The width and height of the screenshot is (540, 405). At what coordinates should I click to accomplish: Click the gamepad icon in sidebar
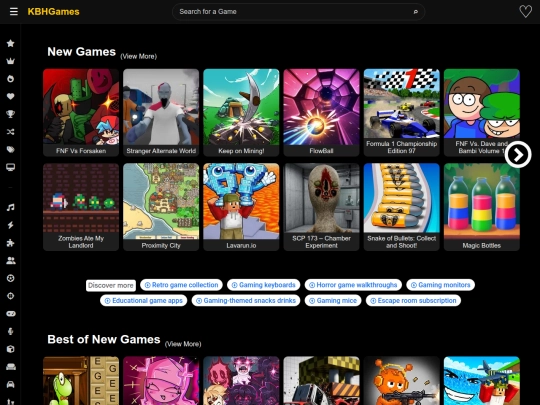pyautogui.click(x=11, y=314)
